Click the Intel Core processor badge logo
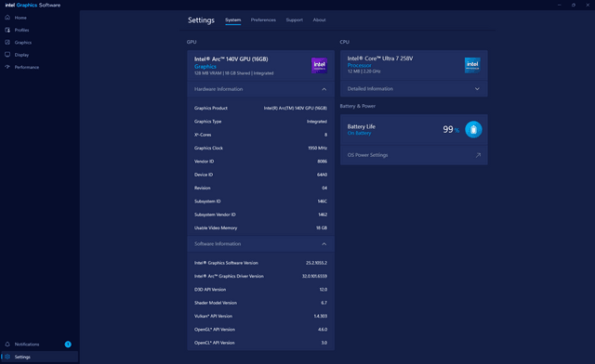595x364 pixels. click(472, 65)
